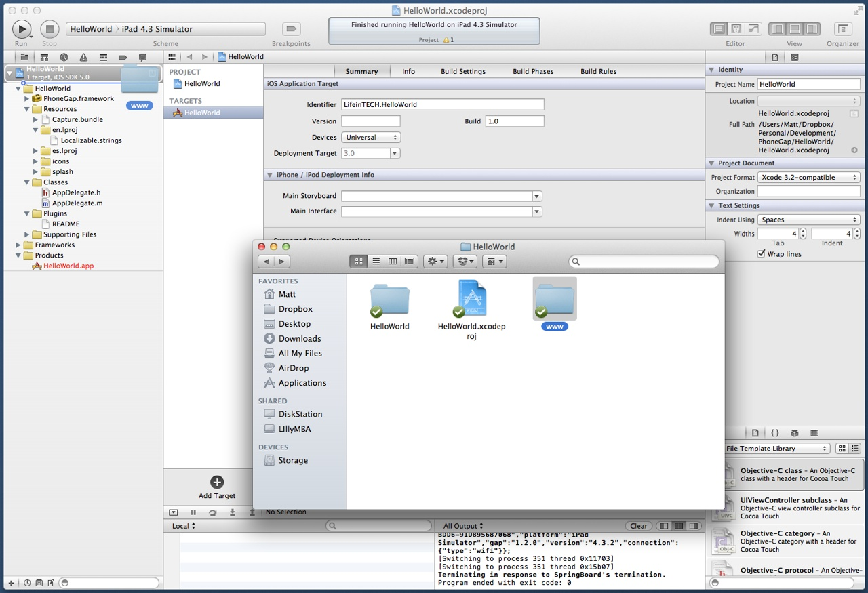Expand the Frameworks group

pos(18,245)
